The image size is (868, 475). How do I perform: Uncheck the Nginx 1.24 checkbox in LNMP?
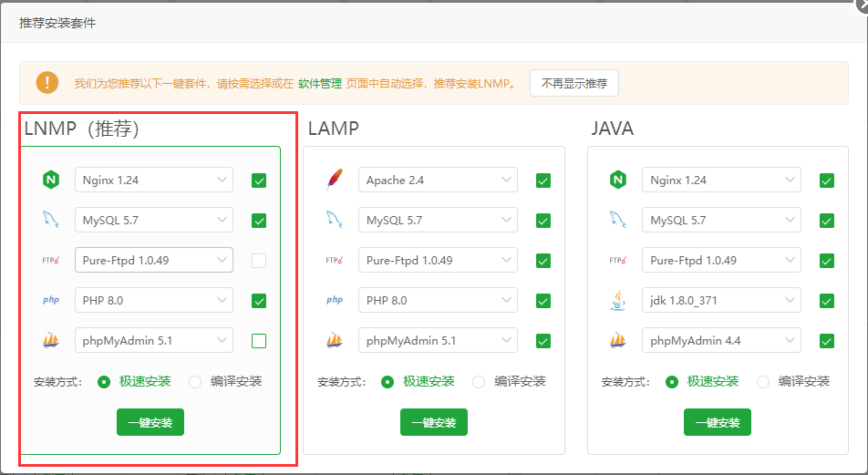click(259, 181)
